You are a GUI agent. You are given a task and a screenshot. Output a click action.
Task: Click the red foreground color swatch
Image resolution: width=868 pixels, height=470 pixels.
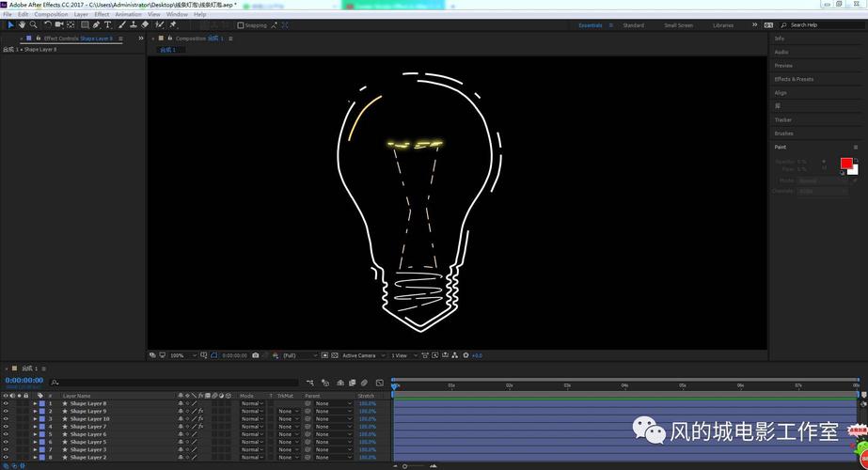click(845, 164)
